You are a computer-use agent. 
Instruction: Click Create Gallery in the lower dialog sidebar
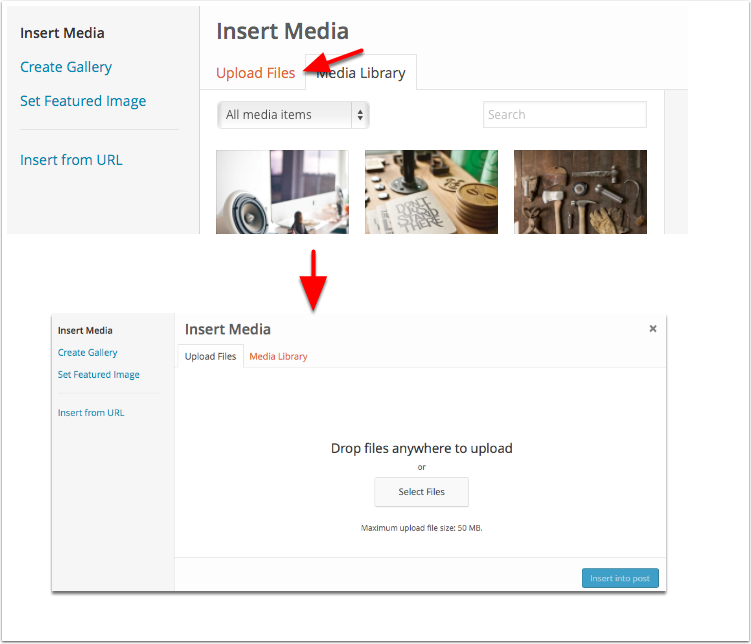click(87, 352)
